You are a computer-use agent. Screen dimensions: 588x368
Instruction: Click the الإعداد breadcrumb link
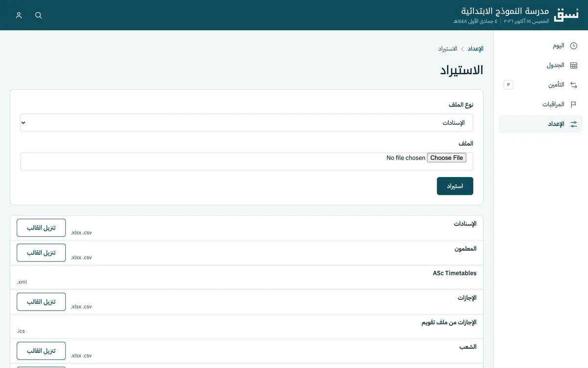click(x=475, y=49)
